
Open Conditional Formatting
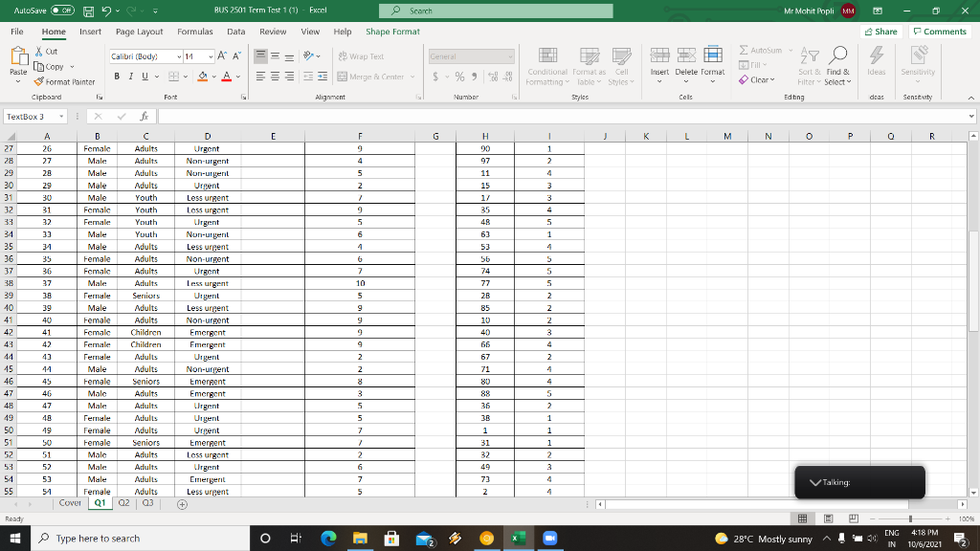coord(547,69)
